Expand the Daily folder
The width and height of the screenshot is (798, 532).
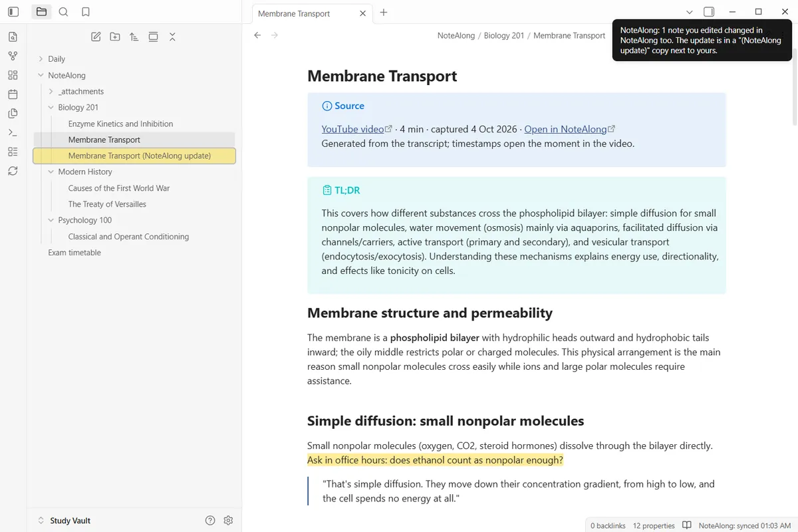click(x=41, y=59)
